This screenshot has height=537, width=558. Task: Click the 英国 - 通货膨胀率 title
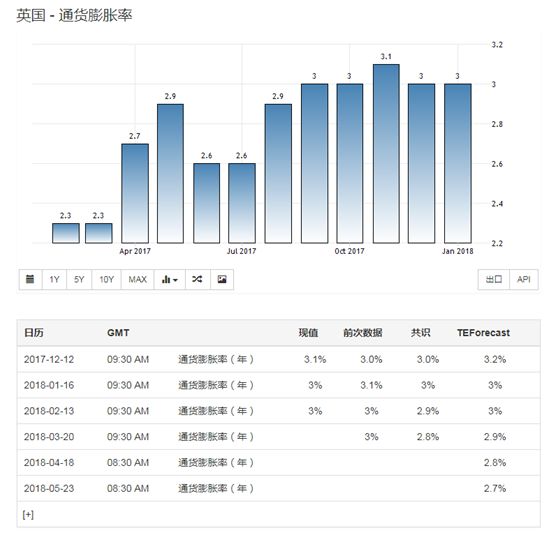(74, 16)
